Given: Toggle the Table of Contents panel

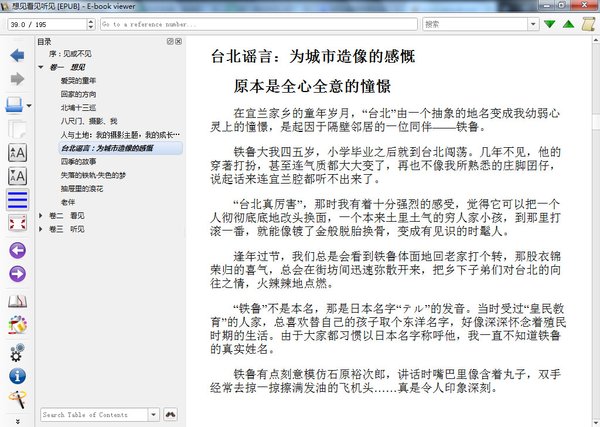Looking at the screenshot, I should pyautogui.click(x=18, y=200).
